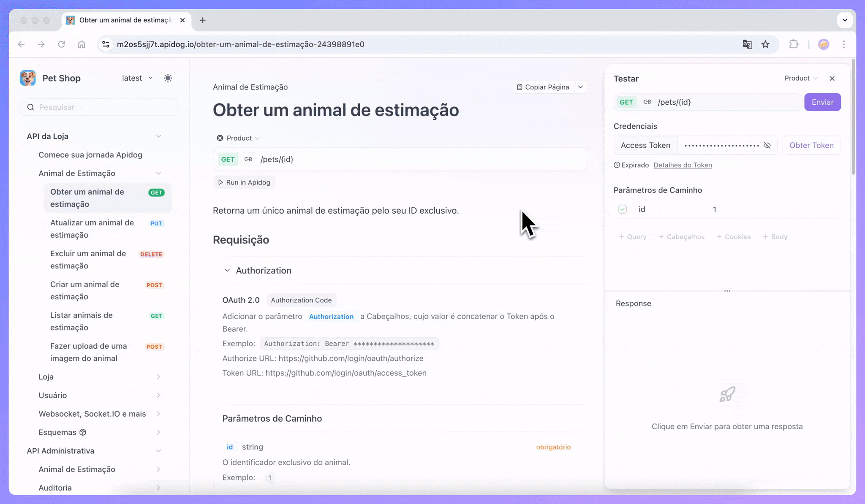
Task: Click the forward navigation arrow
Action: click(41, 44)
